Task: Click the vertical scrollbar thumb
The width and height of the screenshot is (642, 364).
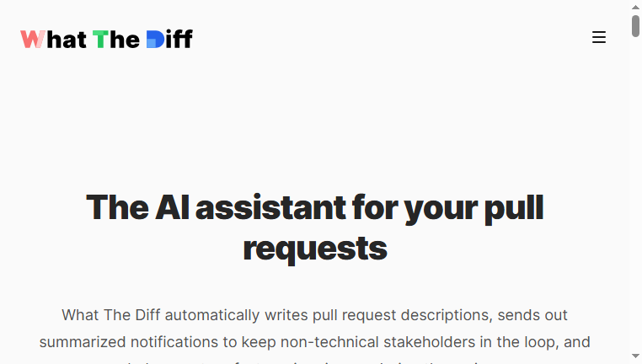Action: coord(635,26)
